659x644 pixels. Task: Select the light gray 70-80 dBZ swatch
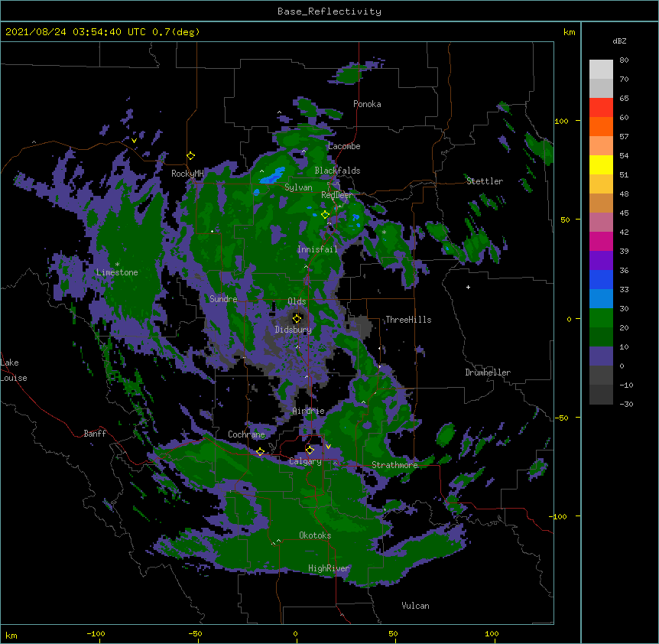coord(601,70)
